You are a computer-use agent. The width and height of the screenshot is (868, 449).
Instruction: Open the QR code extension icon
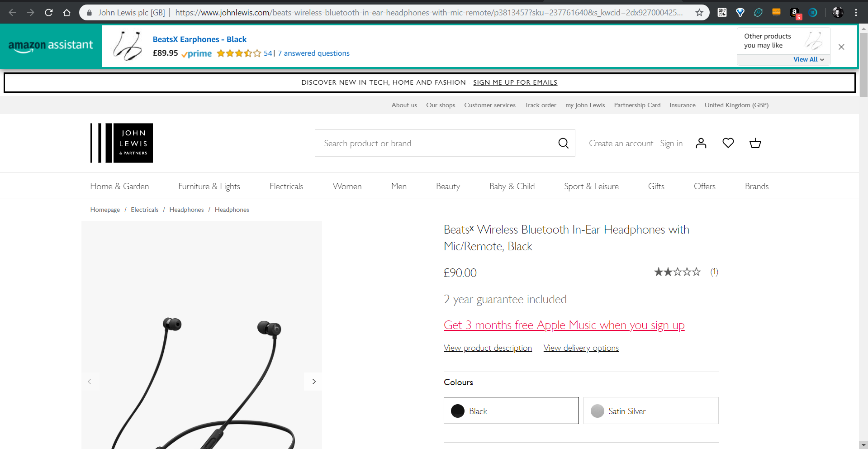[x=722, y=13]
